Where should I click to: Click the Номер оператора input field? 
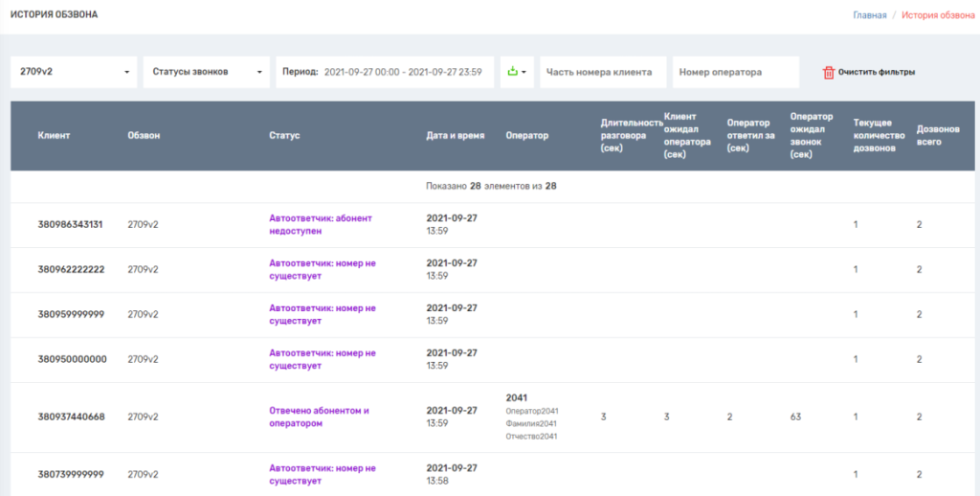(x=735, y=72)
